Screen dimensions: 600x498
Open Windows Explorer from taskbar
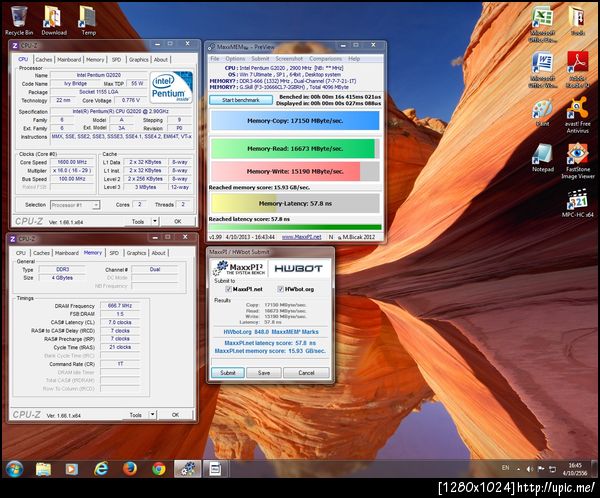coord(43,469)
